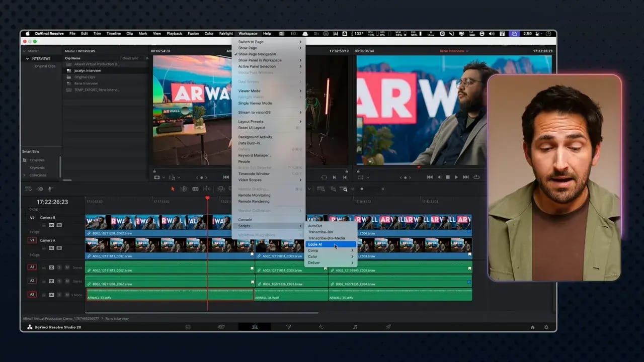This screenshot has height=362, width=644.
Task: Mute audio track A1 with the M button
Action: (x=67, y=267)
